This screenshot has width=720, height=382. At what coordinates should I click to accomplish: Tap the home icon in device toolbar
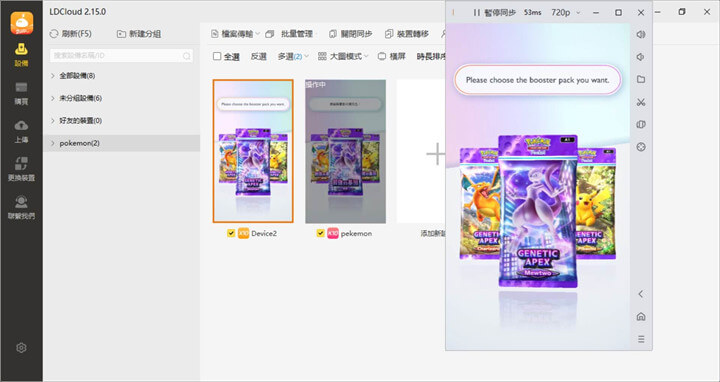(641, 316)
